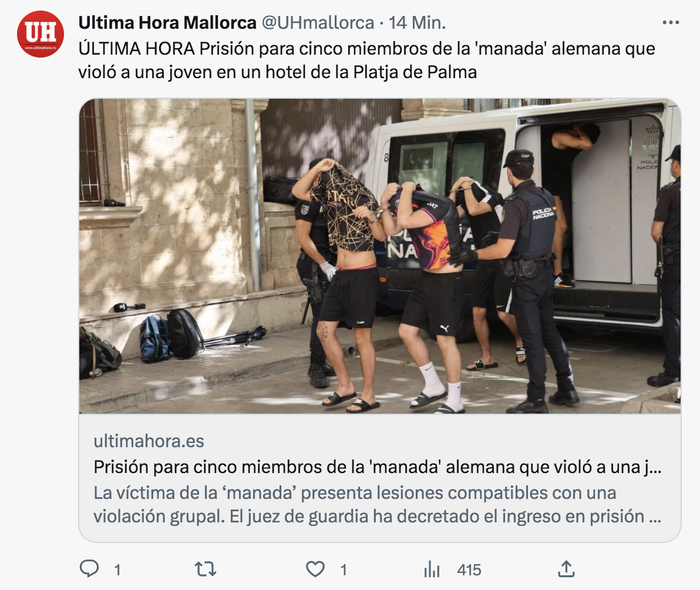The image size is (700, 590).
Task: Click the reply count number beside the bubble
Action: [117, 570]
